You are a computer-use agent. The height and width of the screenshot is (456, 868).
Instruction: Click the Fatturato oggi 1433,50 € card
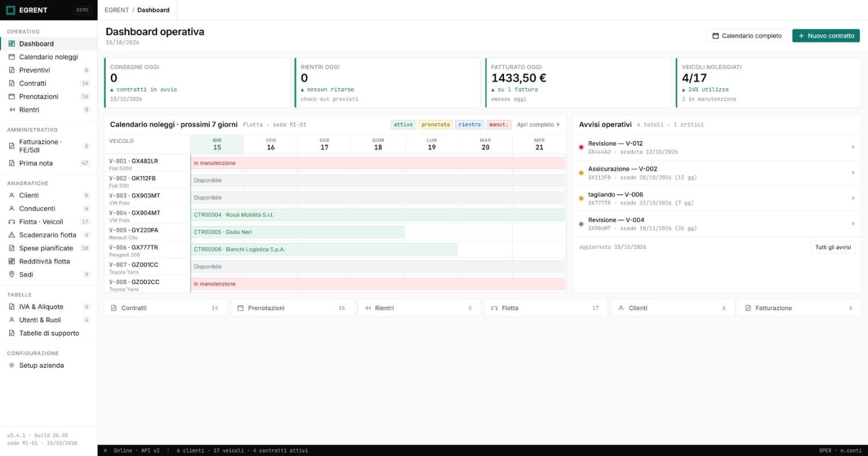point(578,83)
